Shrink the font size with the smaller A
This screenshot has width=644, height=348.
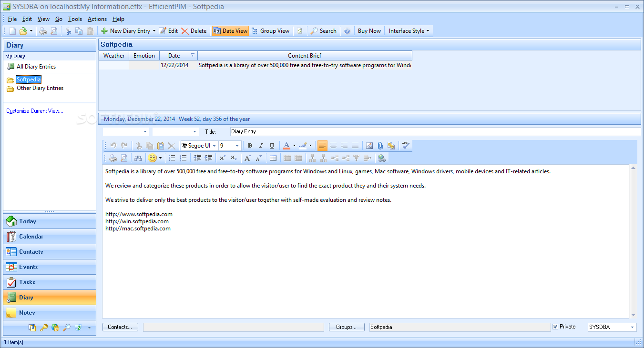click(x=259, y=158)
